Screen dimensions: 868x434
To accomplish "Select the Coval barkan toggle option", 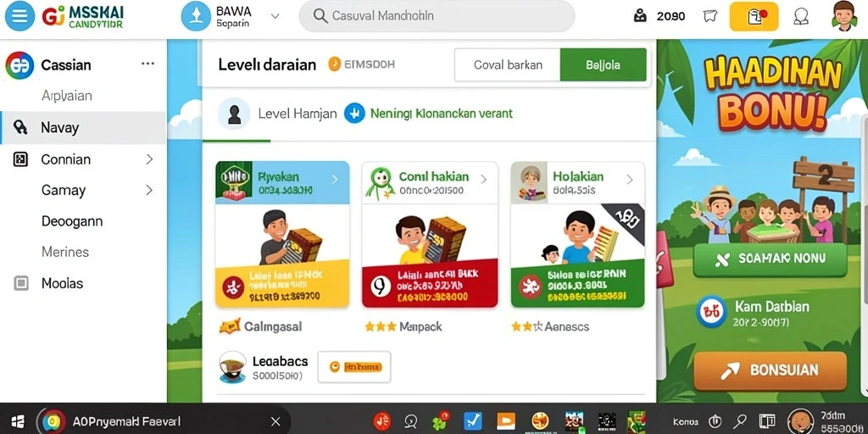I will pos(508,64).
